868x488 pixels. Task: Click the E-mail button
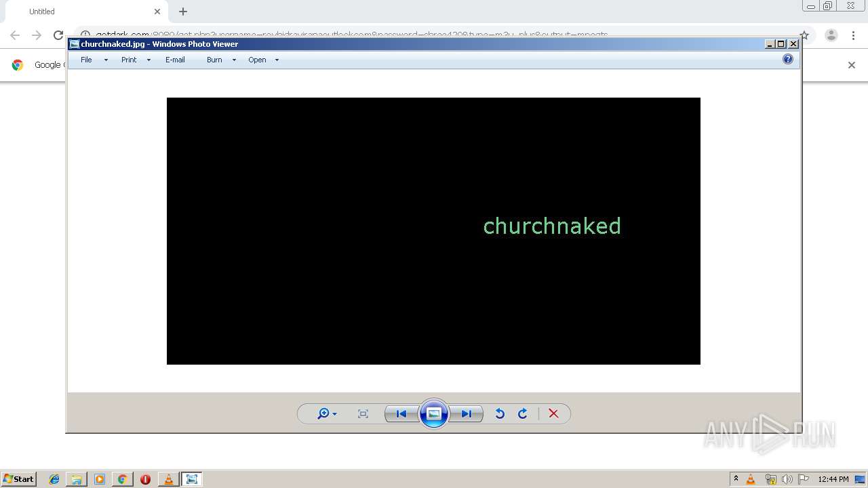tap(175, 60)
